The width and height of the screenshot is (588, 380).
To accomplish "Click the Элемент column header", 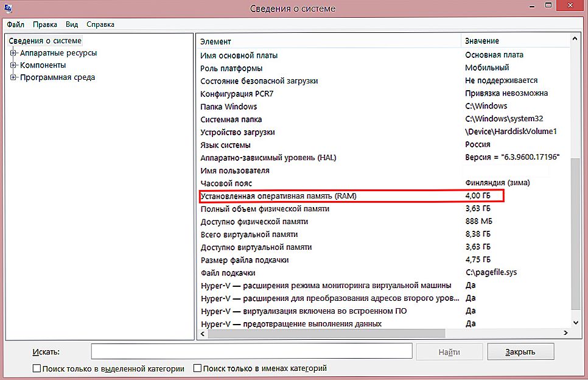I will point(329,41).
